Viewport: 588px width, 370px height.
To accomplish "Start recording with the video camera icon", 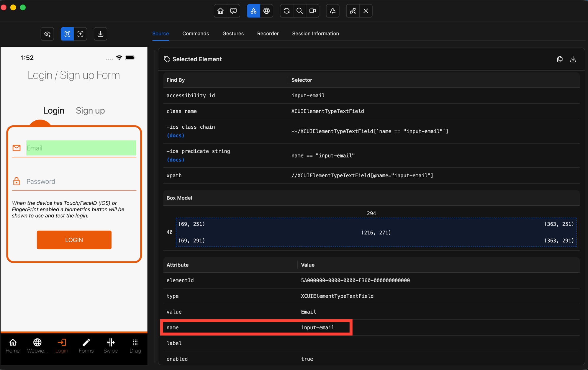I will [312, 11].
